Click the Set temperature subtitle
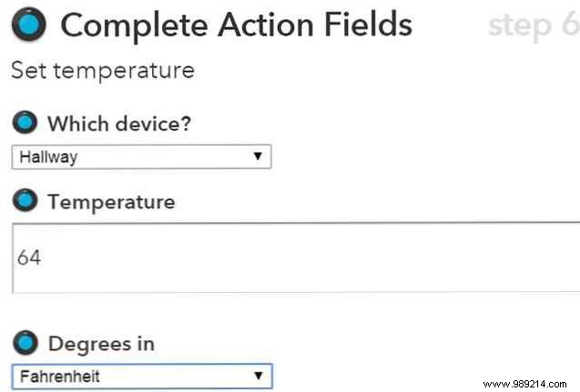This screenshot has width=580, height=392. (x=102, y=70)
